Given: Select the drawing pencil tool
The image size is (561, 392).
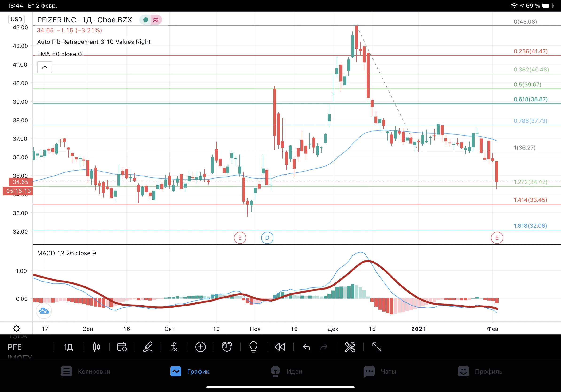Looking at the screenshot, I should (x=148, y=347).
